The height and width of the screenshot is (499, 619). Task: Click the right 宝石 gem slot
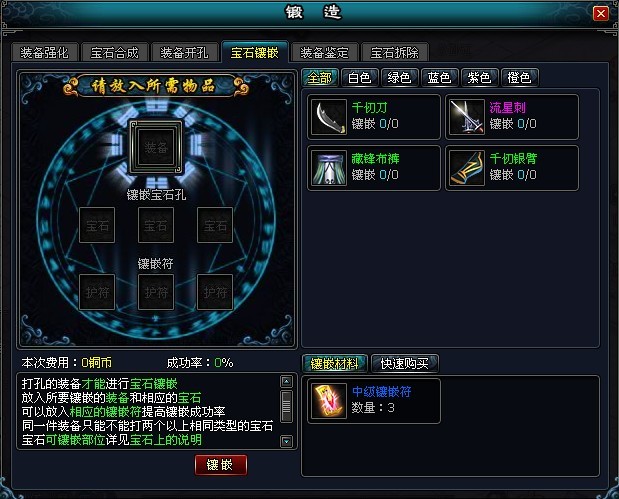(215, 225)
